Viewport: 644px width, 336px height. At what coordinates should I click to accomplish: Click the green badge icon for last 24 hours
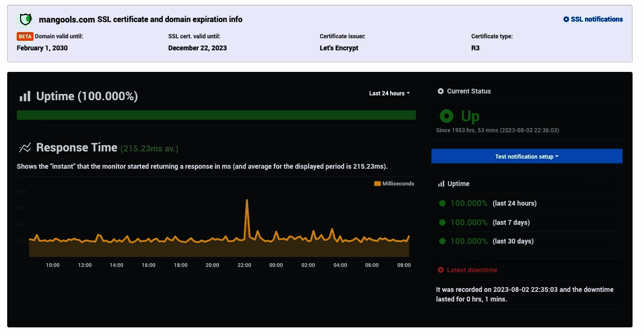(x=442, y=203)
